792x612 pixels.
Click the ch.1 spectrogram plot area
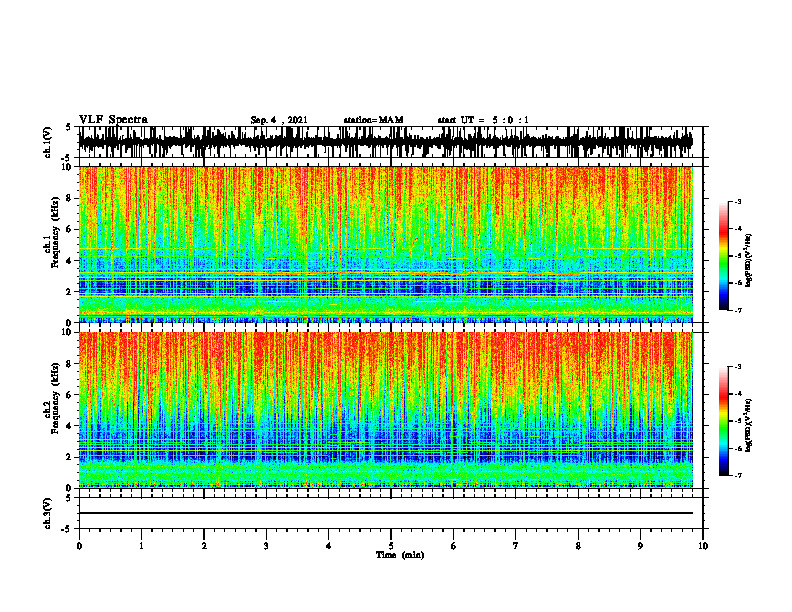point(385,244)
